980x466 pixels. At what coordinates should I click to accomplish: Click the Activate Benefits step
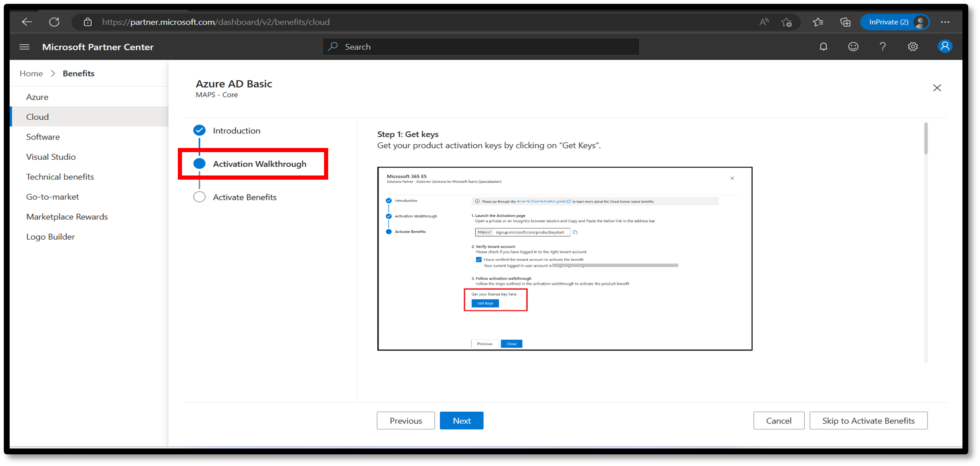[x=244, y=196]
